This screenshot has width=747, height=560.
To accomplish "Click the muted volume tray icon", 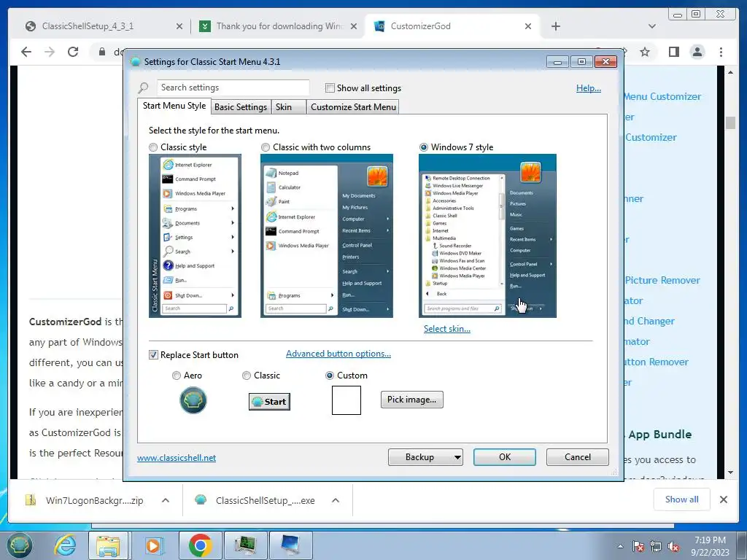I will (673, 546).
